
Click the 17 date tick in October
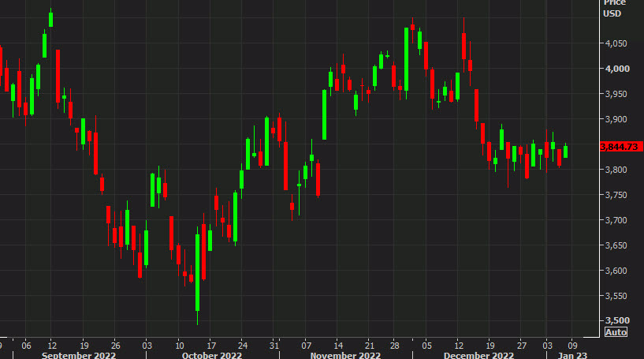(x=210, y=345)
